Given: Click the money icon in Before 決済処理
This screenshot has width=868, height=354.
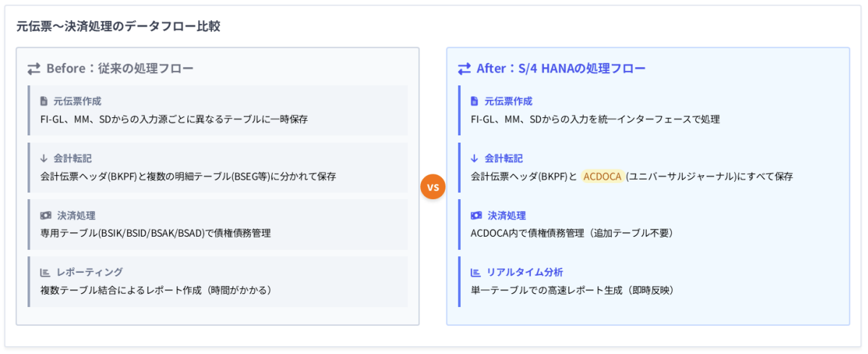Looking at the screenshot, I should coord(46,215).
